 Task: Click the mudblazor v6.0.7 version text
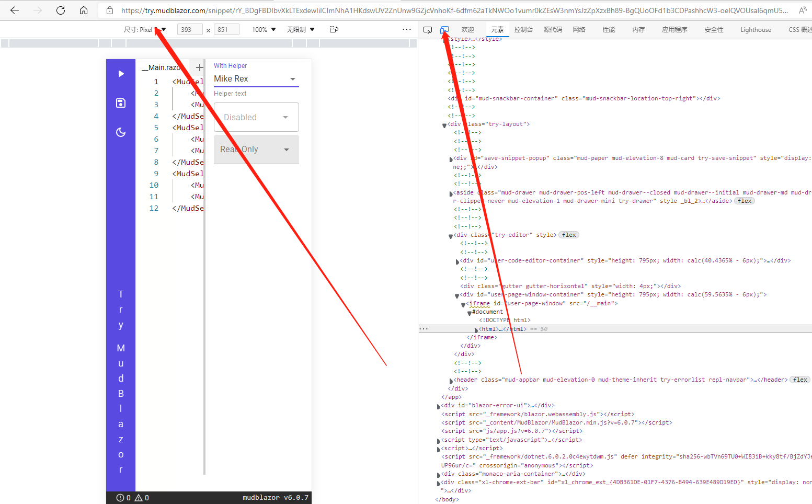click(x=276, y=498)
